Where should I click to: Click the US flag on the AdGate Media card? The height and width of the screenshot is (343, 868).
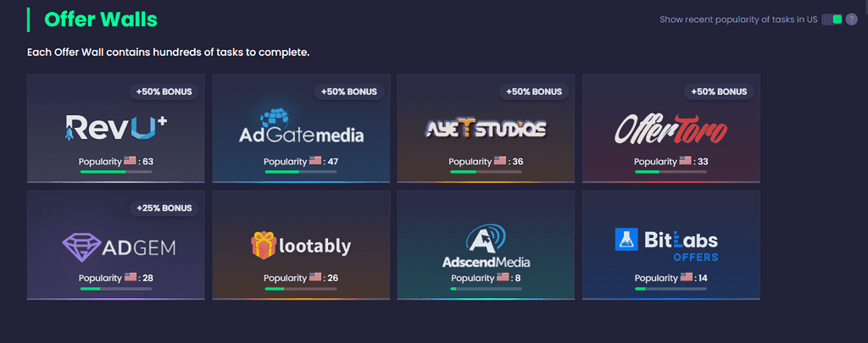(x=315, y=161)
